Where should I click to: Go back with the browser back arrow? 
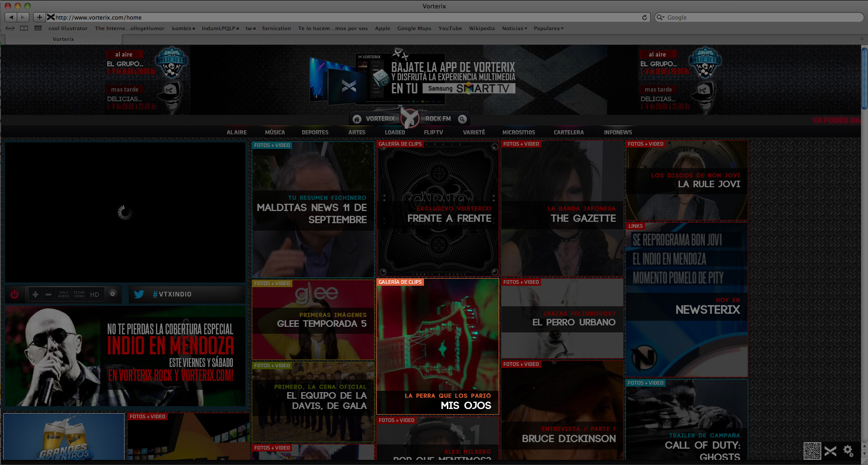point(11,17)
